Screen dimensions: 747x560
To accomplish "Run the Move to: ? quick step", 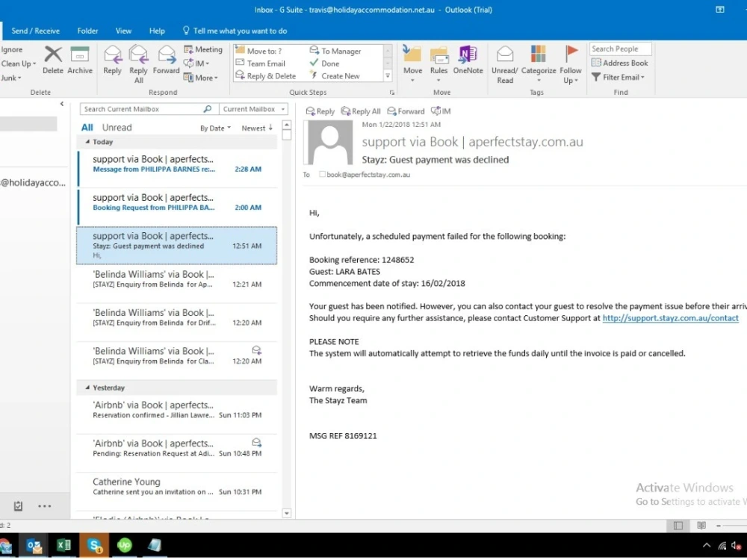I will (x=258, y=51).
